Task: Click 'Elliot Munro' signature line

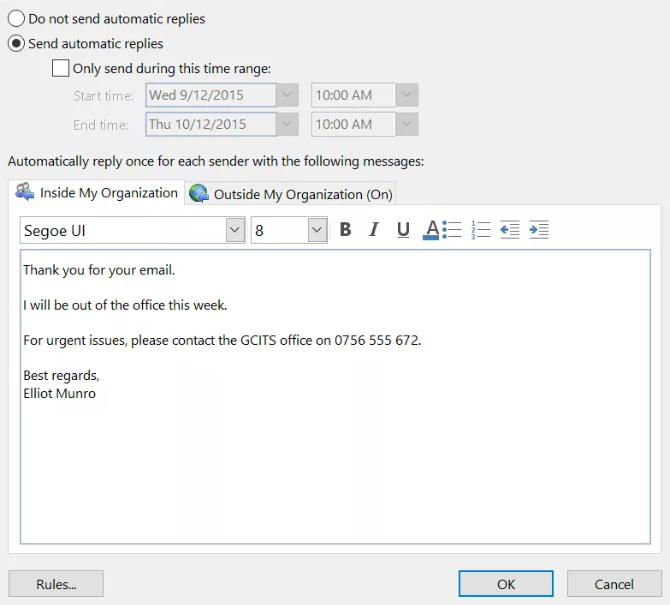Action: [59, 394]
